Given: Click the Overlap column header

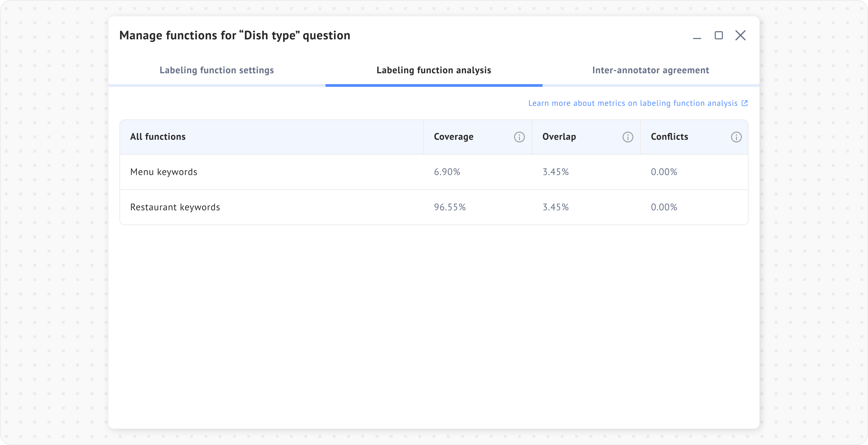Looking at the screenshot, I should (559, 137).
